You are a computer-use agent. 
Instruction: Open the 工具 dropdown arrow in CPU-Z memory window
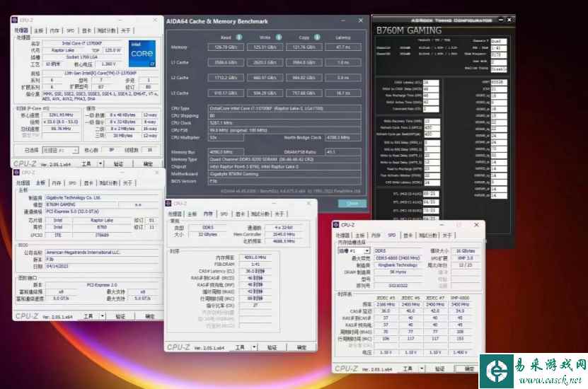point(254,347)
